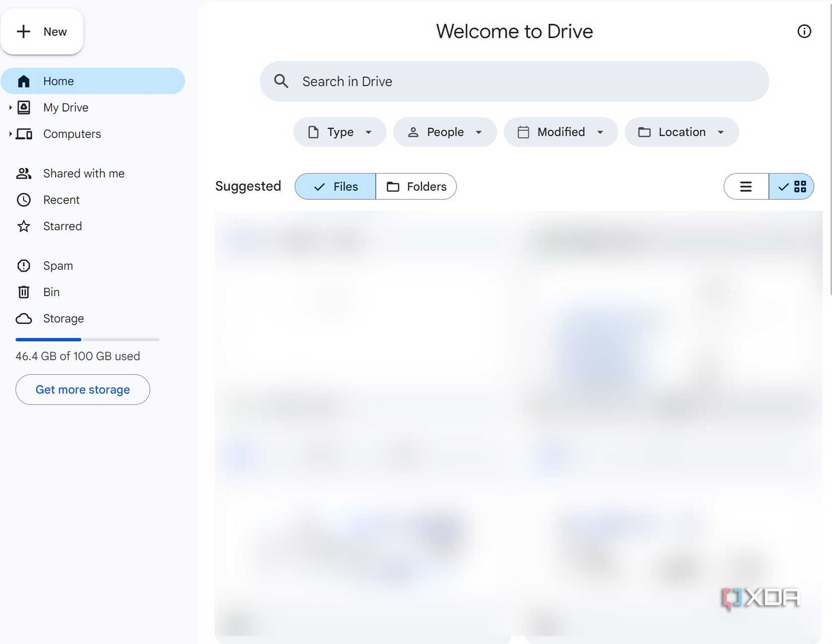Expand the My Drive tree arrow

[10, 107]
